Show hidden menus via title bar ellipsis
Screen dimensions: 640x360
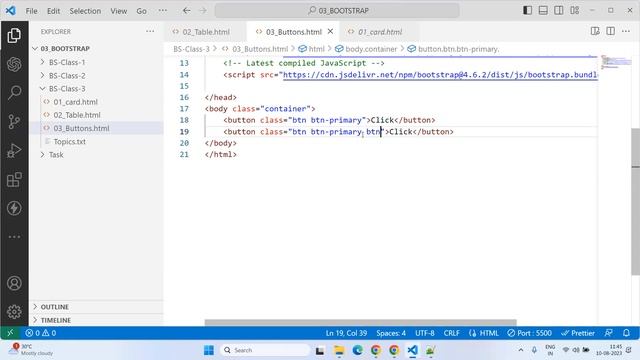coord(162,11)
